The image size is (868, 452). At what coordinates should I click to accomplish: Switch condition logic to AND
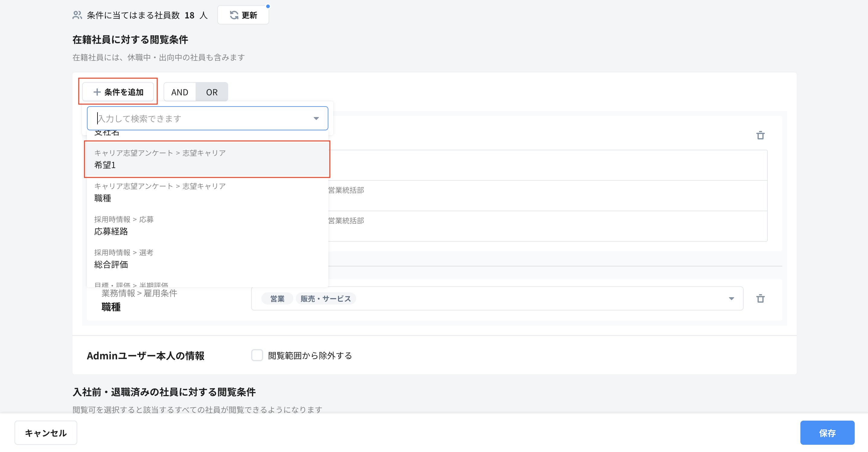pyautogui.click(x=180, y=92)
